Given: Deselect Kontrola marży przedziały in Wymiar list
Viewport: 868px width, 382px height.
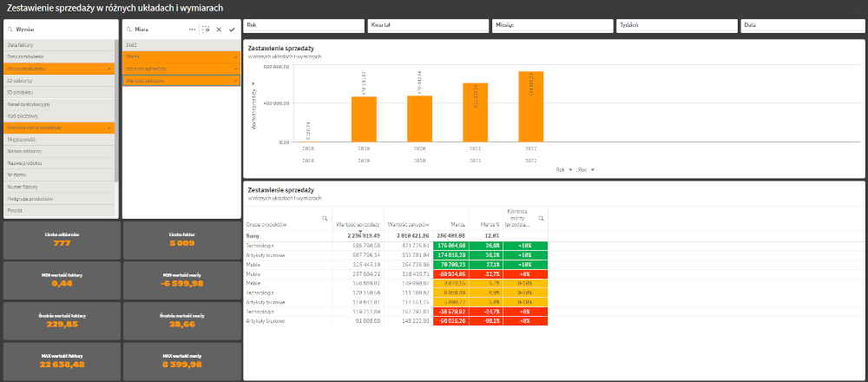Looking at the screenshot, I should (x=59, y=128).
